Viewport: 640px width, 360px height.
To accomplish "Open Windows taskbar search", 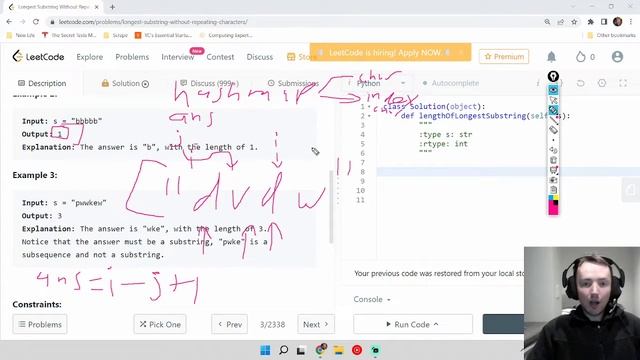I will 283,350.
